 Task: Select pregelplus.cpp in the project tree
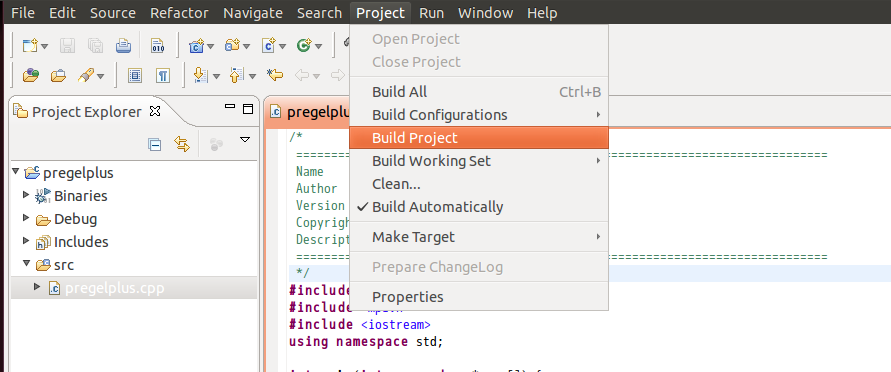pos(114,288)
